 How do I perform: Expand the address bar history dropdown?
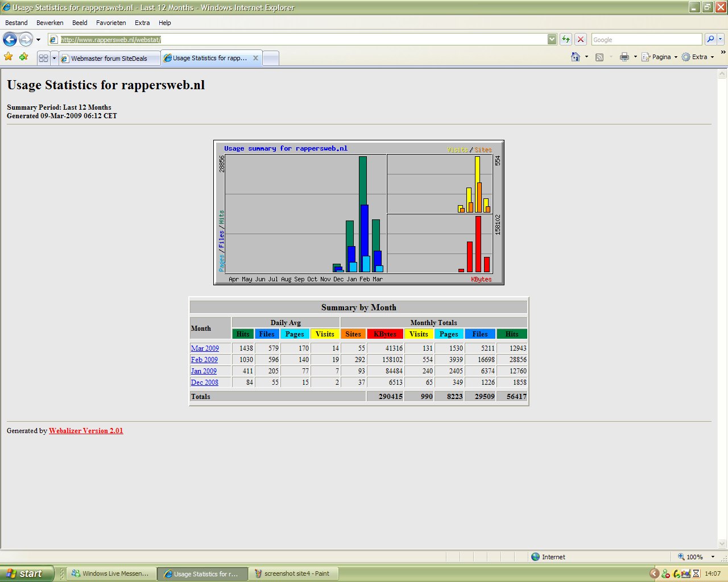pos(552,39)
